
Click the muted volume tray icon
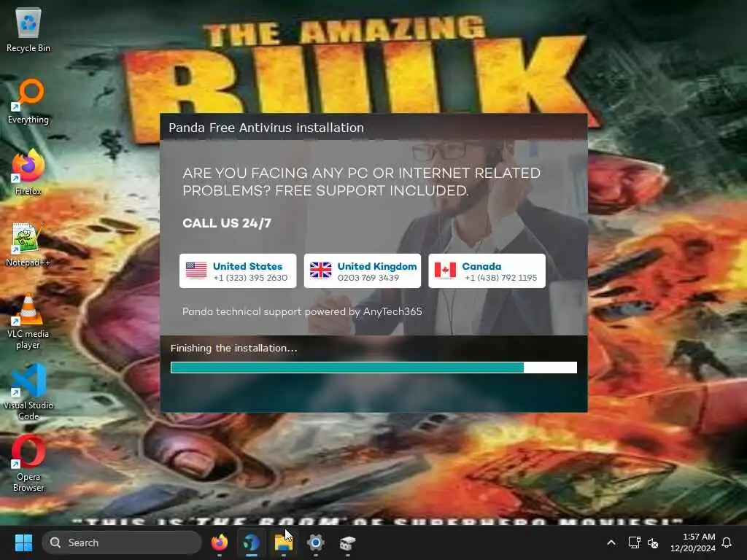(x=653, y=542)
